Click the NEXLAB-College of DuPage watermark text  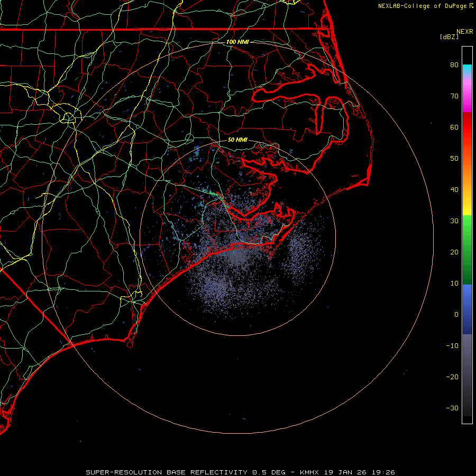point(425,6)
